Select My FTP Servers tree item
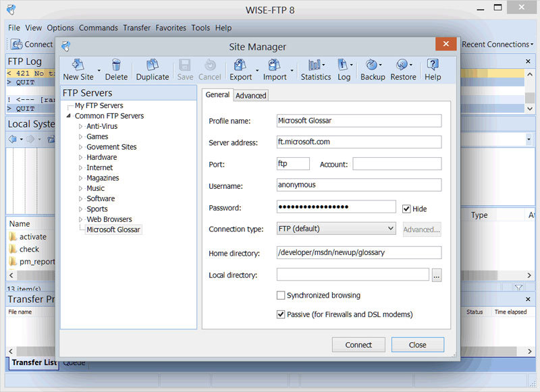The image size is (540, 392). [99, 106]
